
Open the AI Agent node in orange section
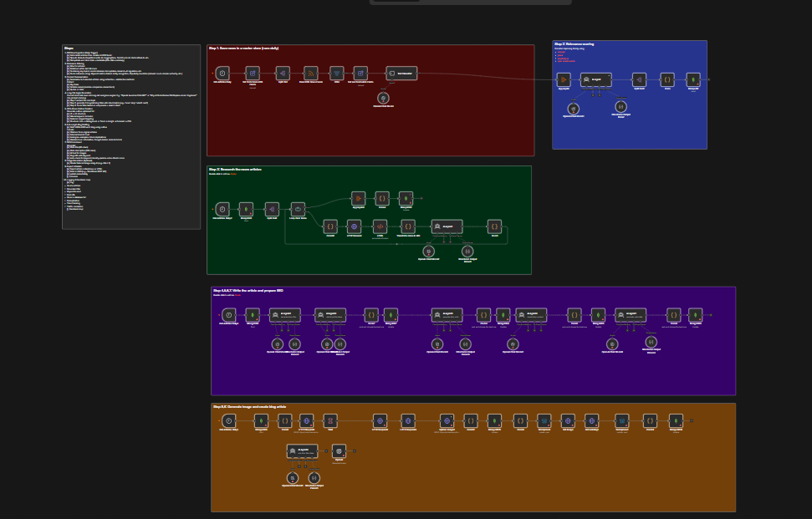pyautogui.click(x=303, y=450)
